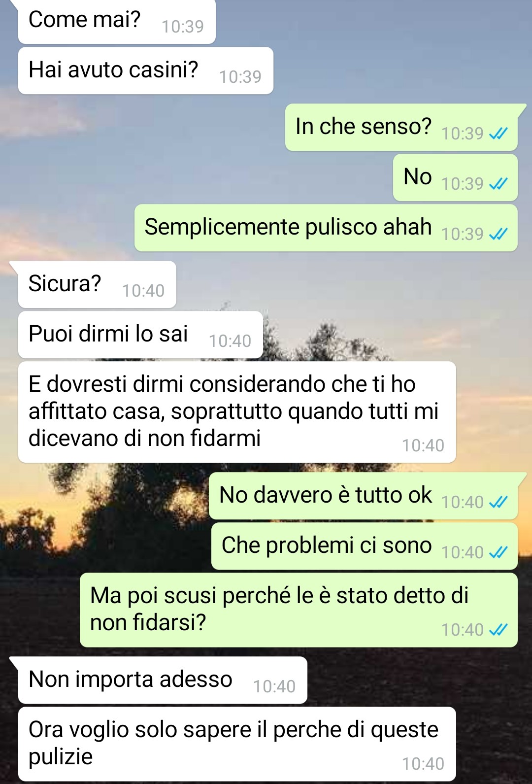Tap the long "E dovresti dirmi considerando" message
This screenshot has width=532, height=784.
coord(237,412)
